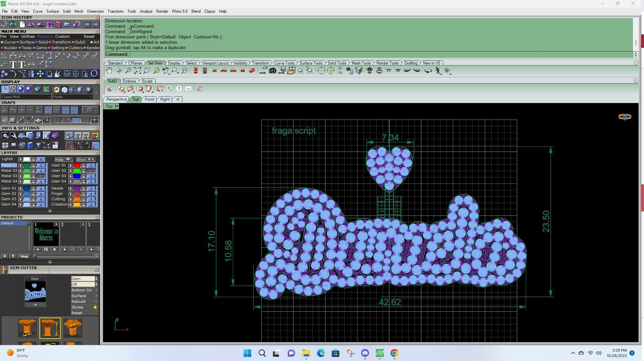
Task: Toggle visibility of the User 02 layer
Action: pyautogui.click(x=91, y=171)
